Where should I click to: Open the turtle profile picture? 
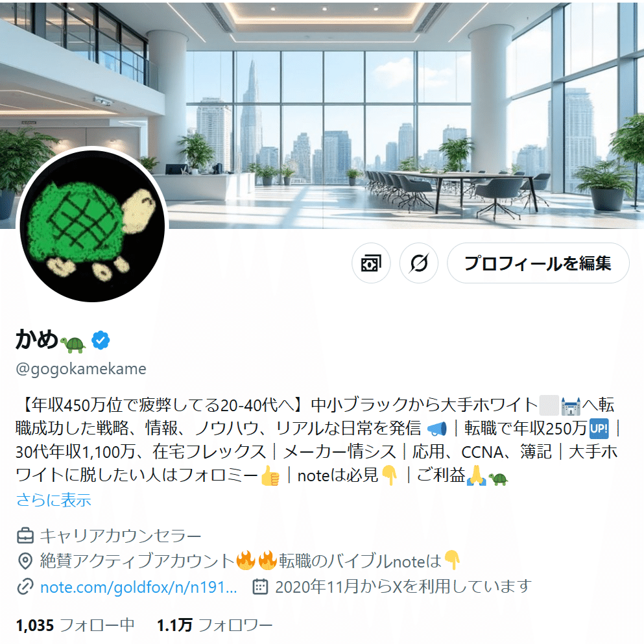point(92,226)
